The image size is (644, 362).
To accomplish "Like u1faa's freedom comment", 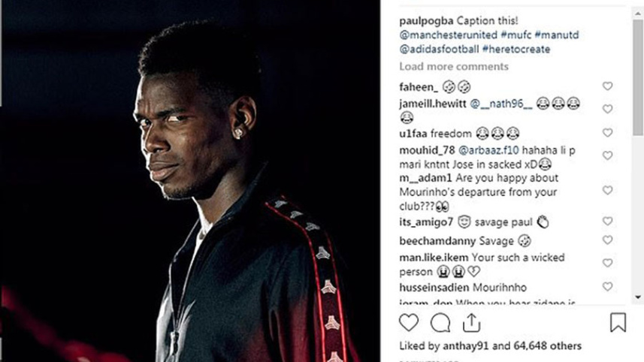I will tap(607, 133).
